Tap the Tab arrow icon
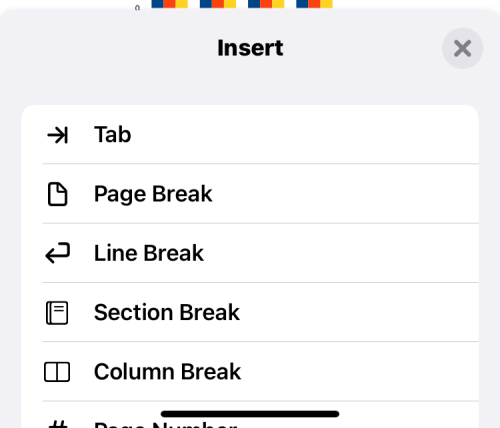Screen dimensions: 500x428 click(x=58, y=135)
